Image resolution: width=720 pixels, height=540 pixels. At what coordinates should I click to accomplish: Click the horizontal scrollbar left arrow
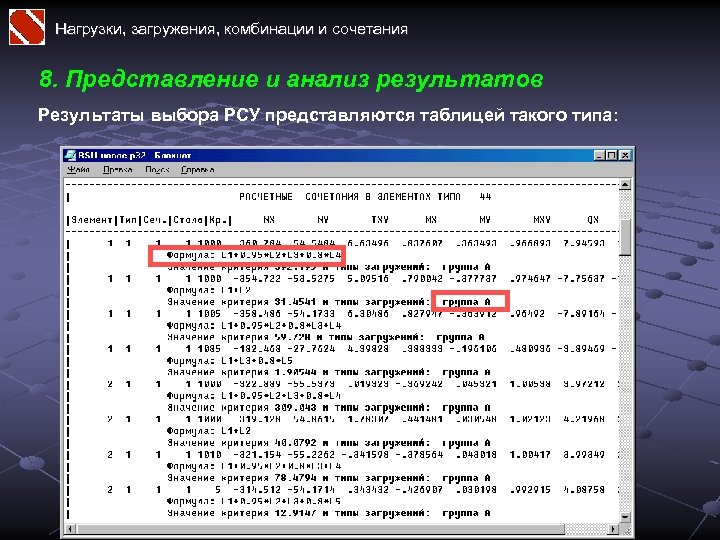point(70,529)
